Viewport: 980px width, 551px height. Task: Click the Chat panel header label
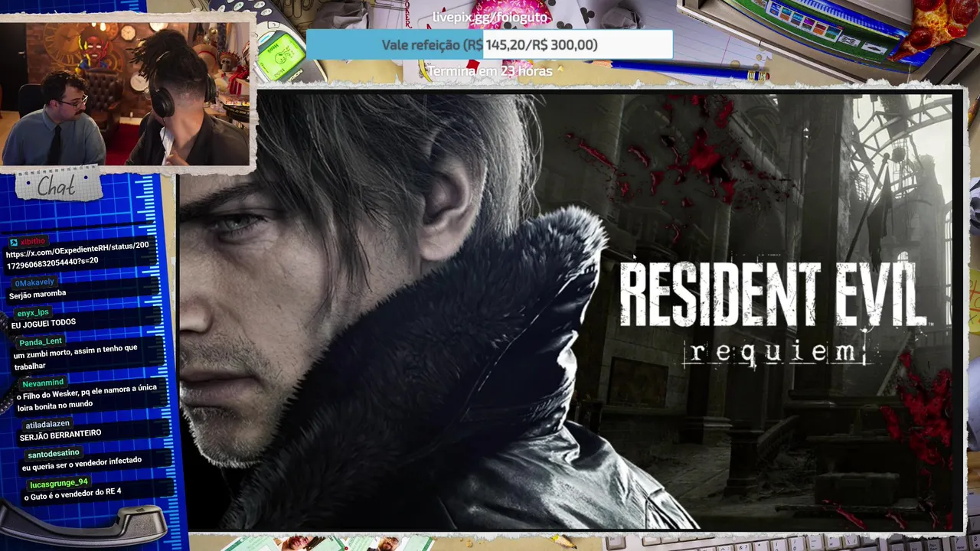pyautogui.click(x=57, y=185)
